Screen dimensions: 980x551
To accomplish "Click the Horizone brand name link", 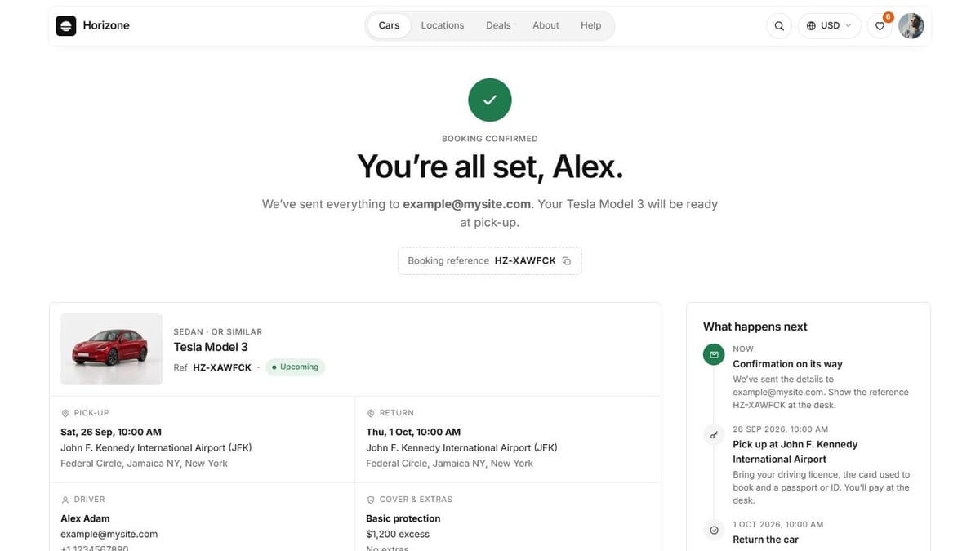I will [106, 25].
